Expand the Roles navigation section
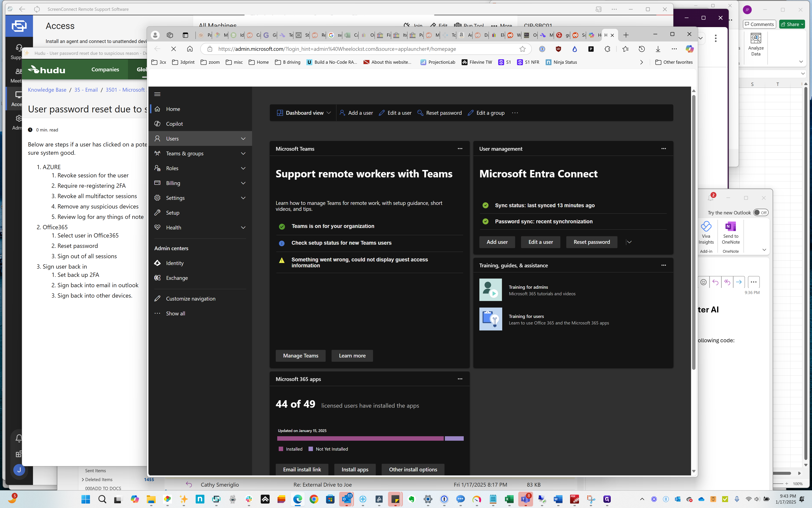The width and height of the screenshot is (812, 508). [x=243, y=168]
